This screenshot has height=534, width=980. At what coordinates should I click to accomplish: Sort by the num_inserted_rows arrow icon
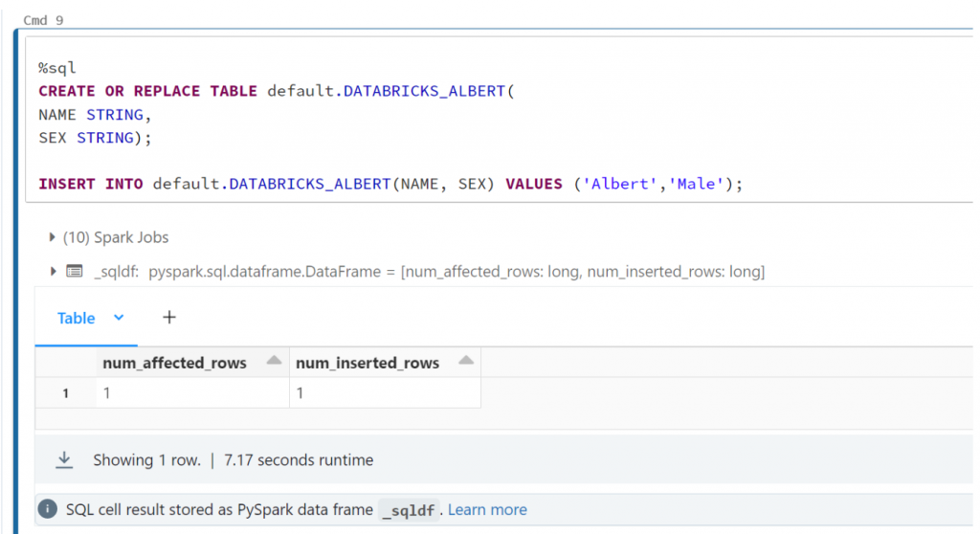(466, 361)
